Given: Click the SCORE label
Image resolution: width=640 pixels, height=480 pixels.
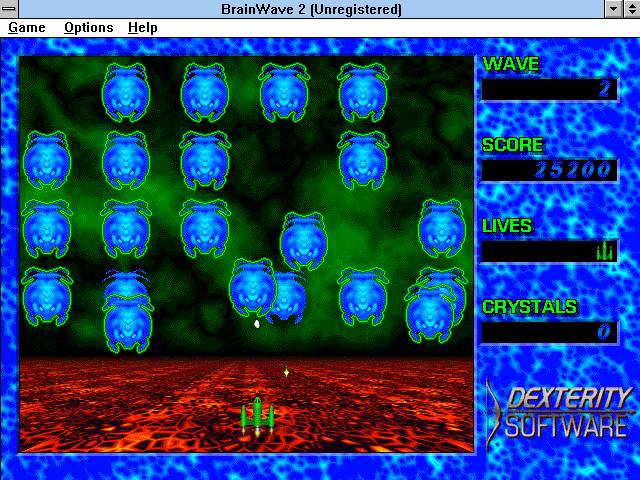Looking at the screenshot, I should coord(513,145).
